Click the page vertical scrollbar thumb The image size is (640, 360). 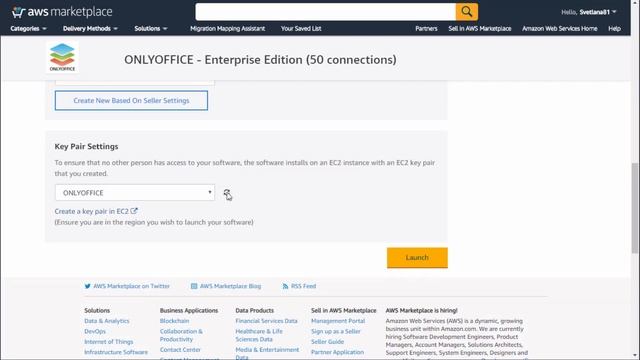click(x=635, y=208)
